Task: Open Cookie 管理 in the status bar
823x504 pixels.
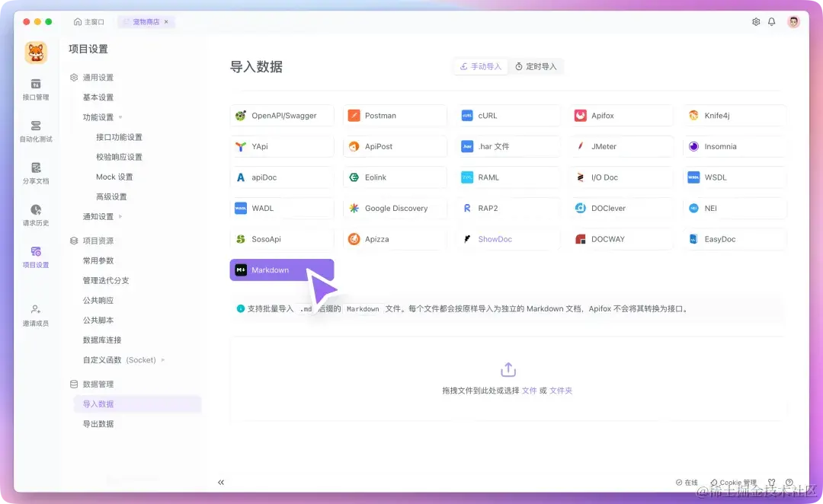Action: click(x=734, y=482)
